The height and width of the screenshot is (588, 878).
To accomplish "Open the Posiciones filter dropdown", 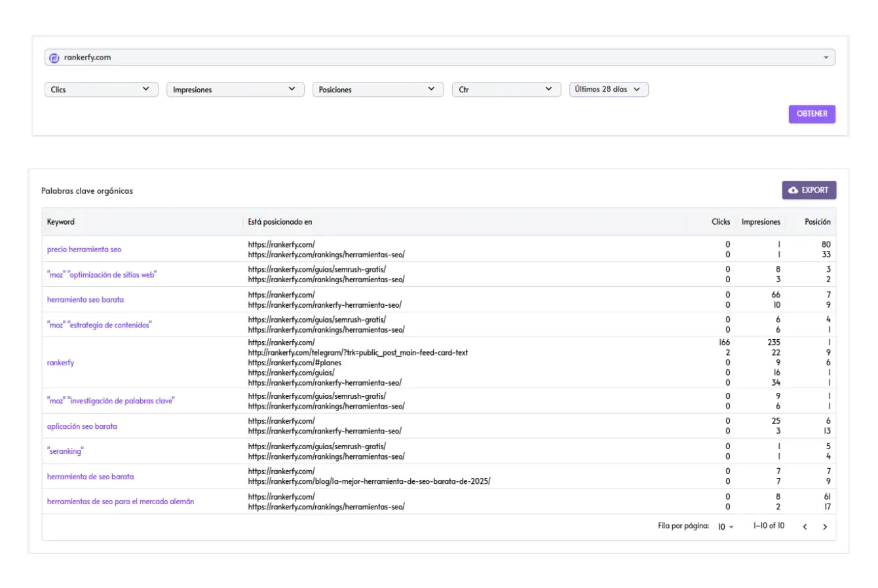I will [378, 90].
